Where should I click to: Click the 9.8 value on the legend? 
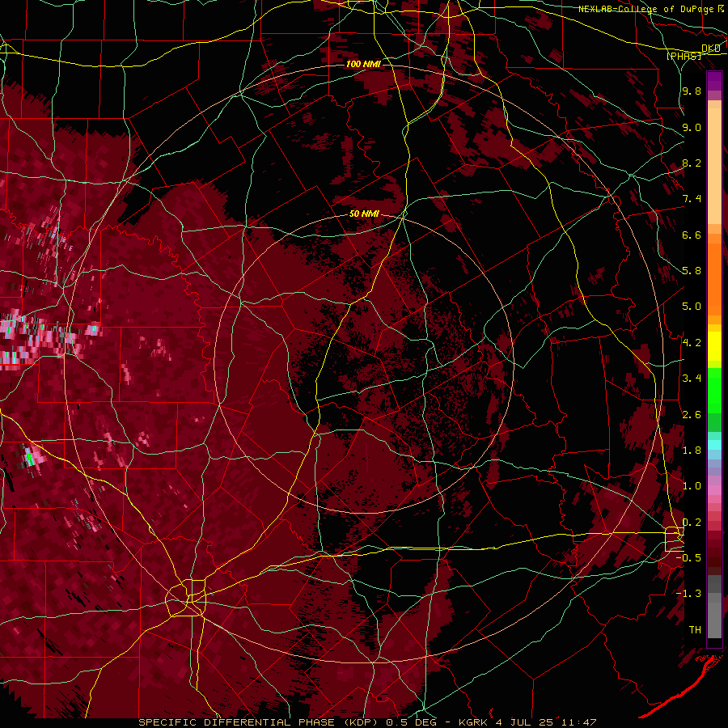point(692,91)
